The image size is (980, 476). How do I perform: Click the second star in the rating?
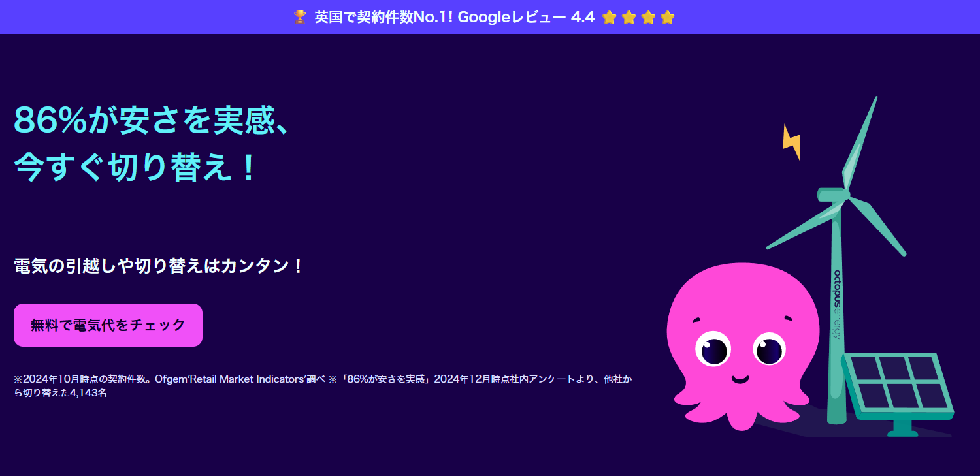[629, 18]
